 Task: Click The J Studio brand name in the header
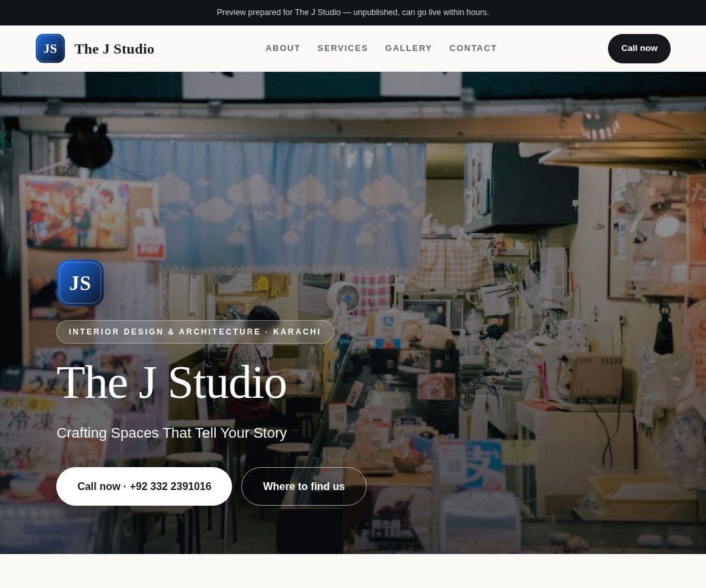114,48
